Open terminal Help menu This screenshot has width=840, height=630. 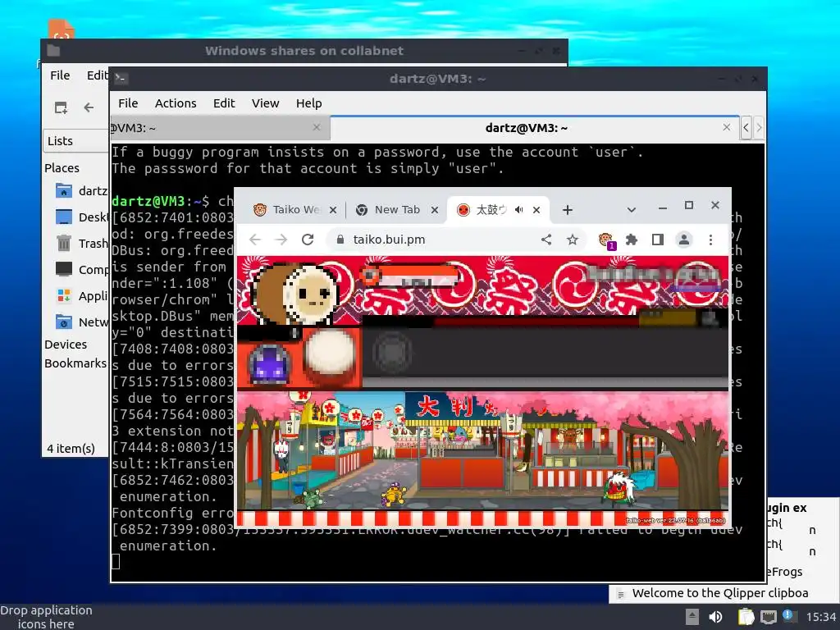[308, 103]
